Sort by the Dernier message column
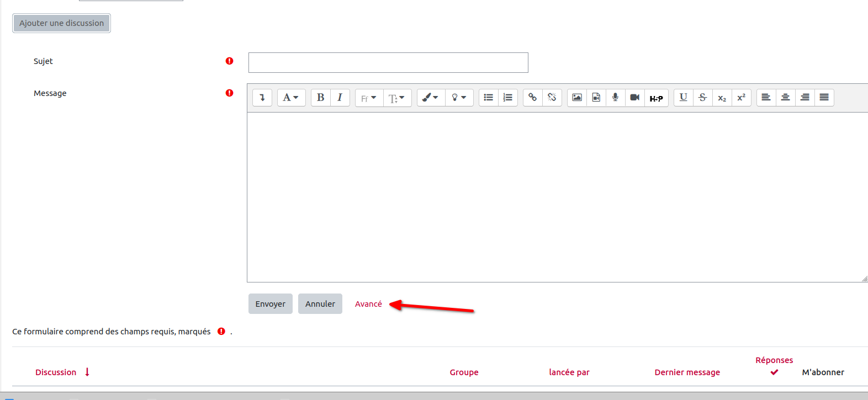868x400 pixels. pyautogui.click(x=687, y=372)
